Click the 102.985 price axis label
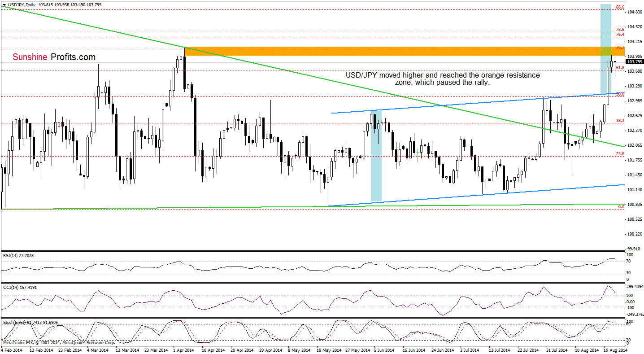 (635, 101)
